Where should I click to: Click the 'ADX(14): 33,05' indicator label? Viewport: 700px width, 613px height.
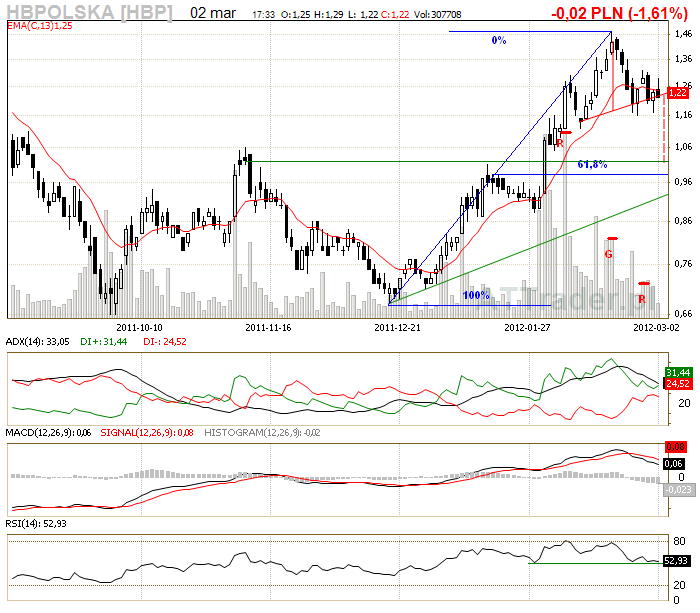click(x=38, y=342)
